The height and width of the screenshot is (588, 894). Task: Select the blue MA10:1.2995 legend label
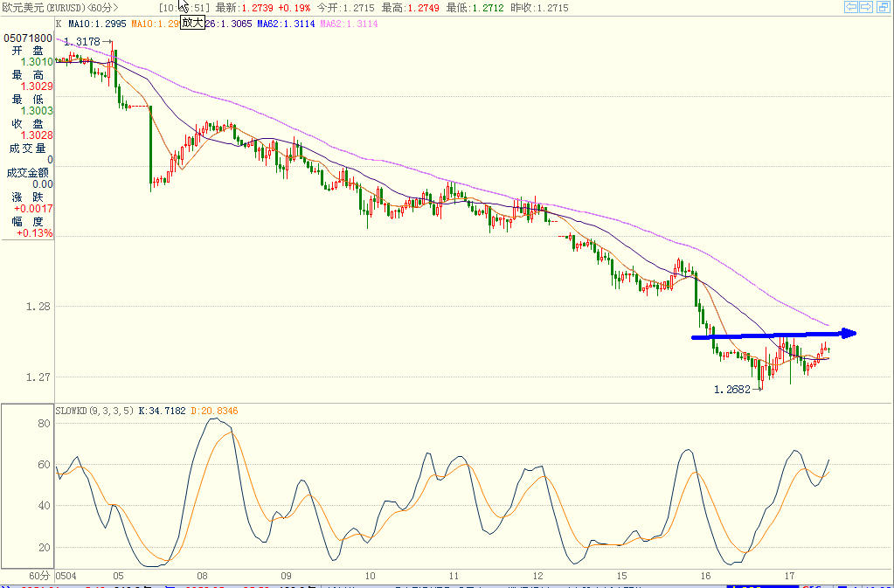pos(99,24)
